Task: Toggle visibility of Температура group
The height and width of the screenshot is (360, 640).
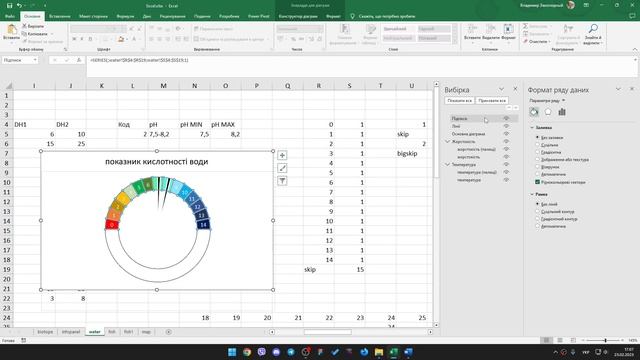Action: click(x=506, y=164)
